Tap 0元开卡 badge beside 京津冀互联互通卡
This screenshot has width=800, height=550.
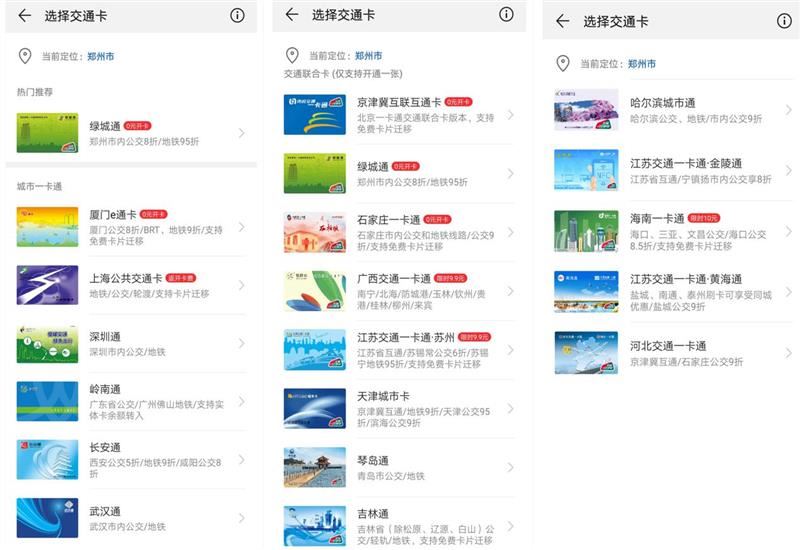click(x=459, y=102)
